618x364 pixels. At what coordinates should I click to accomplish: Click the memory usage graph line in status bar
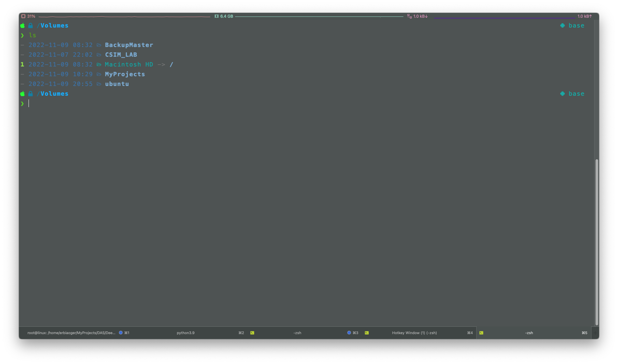[x=319, y=16]
